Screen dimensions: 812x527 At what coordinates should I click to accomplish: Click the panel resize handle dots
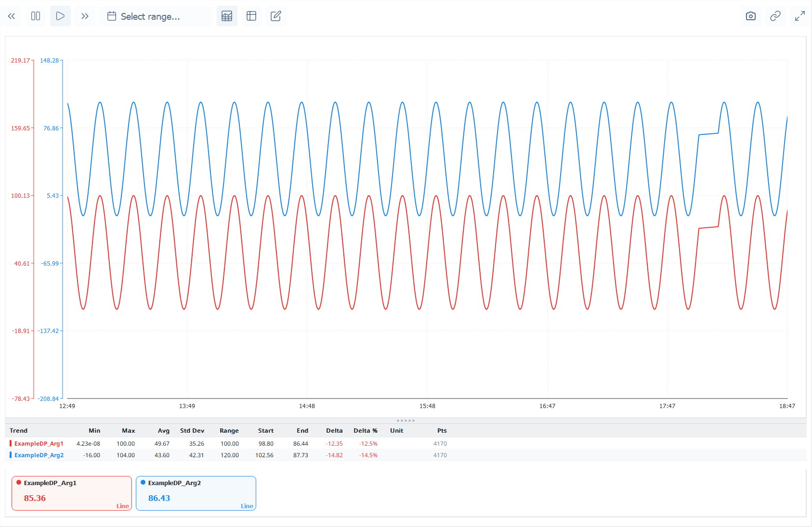pyautogui.click(x=406, y=421)
